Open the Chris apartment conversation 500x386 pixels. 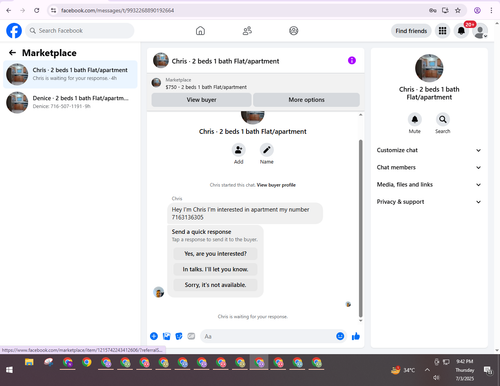pos(70,74)
